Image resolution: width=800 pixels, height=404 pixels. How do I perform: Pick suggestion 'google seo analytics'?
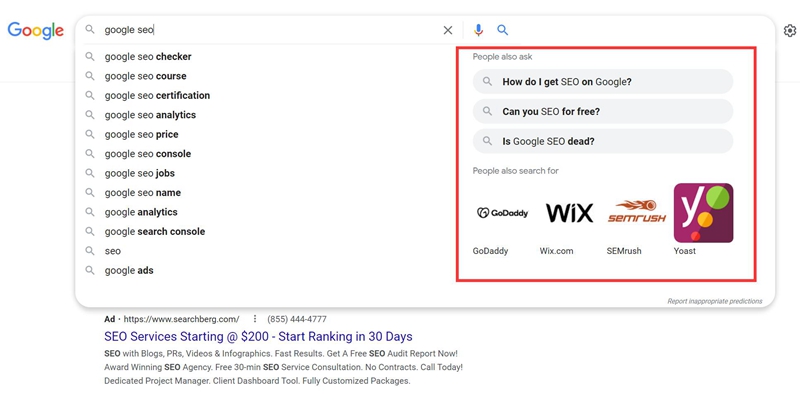(150, 115)
